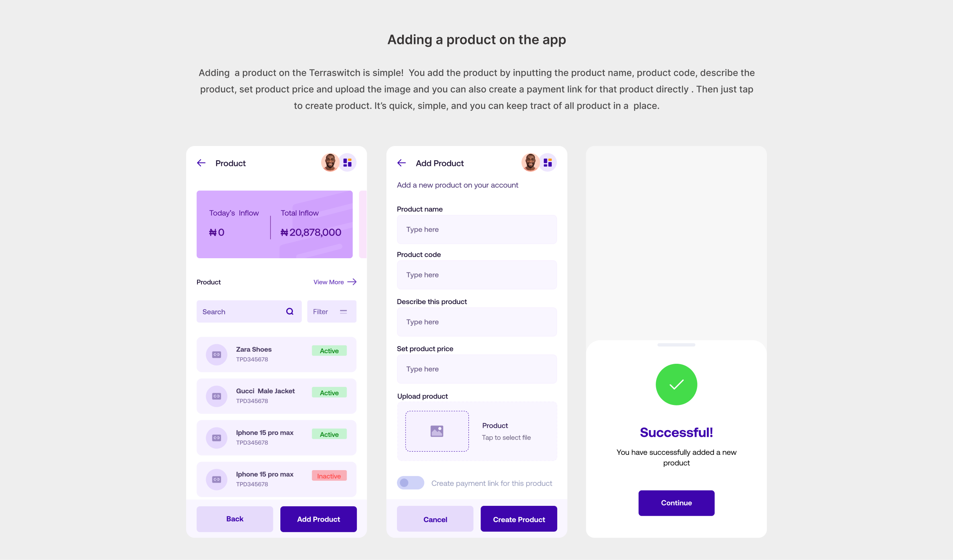Image resolution: width=953 pixels, height=560 pixels.
Task: Open dashboard grid icon on Add Product screen
Action: (x=548, y=162)
